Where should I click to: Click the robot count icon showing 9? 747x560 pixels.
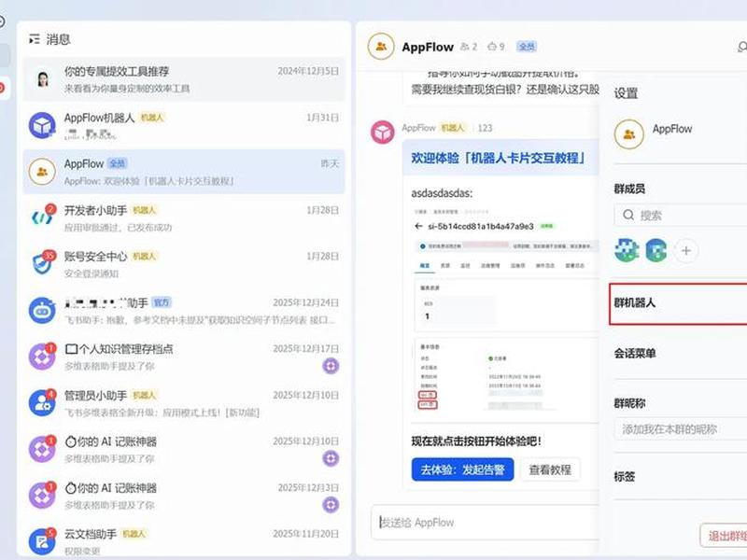(492, 46)
